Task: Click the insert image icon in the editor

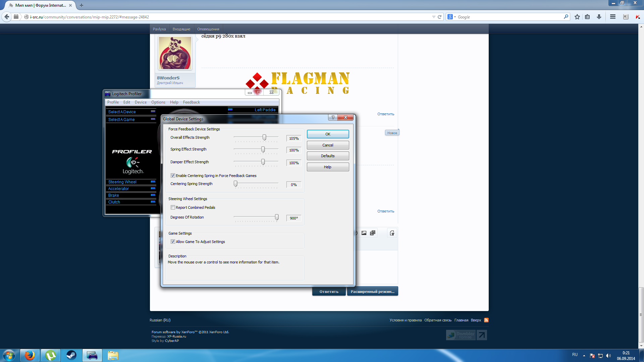Action: coord(364,233)
